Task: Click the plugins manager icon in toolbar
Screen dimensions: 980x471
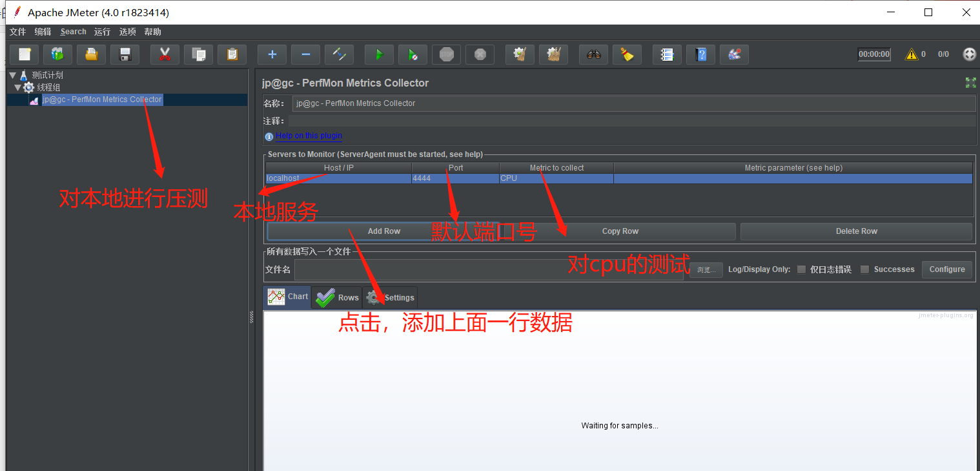Action: (734, 55)
